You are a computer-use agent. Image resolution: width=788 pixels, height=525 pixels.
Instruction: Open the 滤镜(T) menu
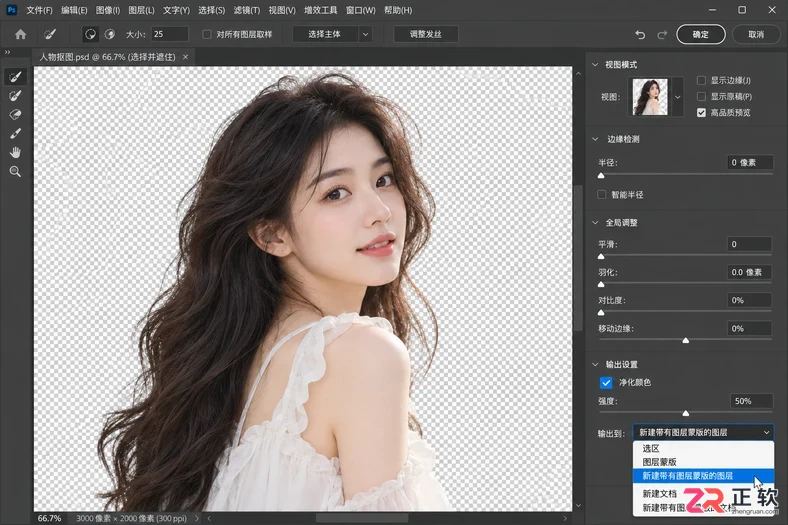(247, 10)
